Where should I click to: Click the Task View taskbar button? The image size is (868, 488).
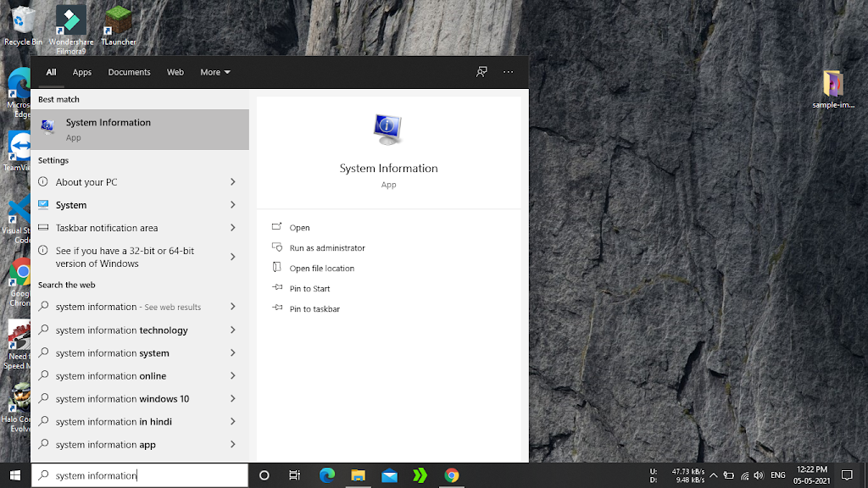pos(294,475)
